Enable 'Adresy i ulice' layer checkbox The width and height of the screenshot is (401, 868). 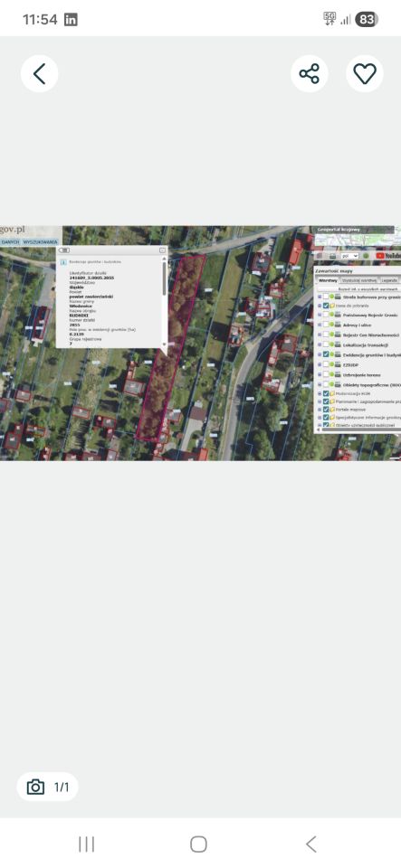pyautogui.click(x=326, y=325)
